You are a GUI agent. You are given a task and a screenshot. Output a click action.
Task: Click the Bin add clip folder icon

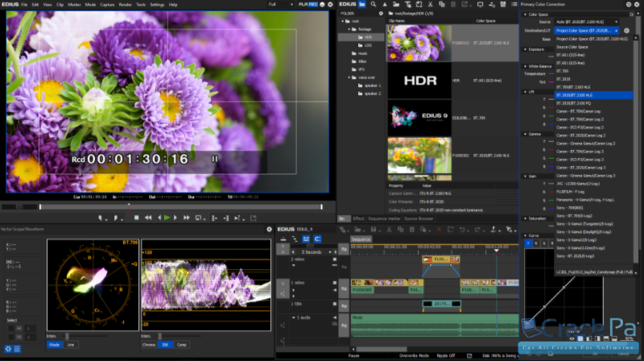pos(396,4)
